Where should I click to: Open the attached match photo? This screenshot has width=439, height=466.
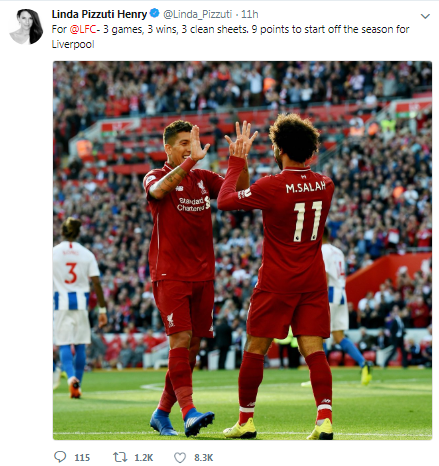click(x=242, y=250)
